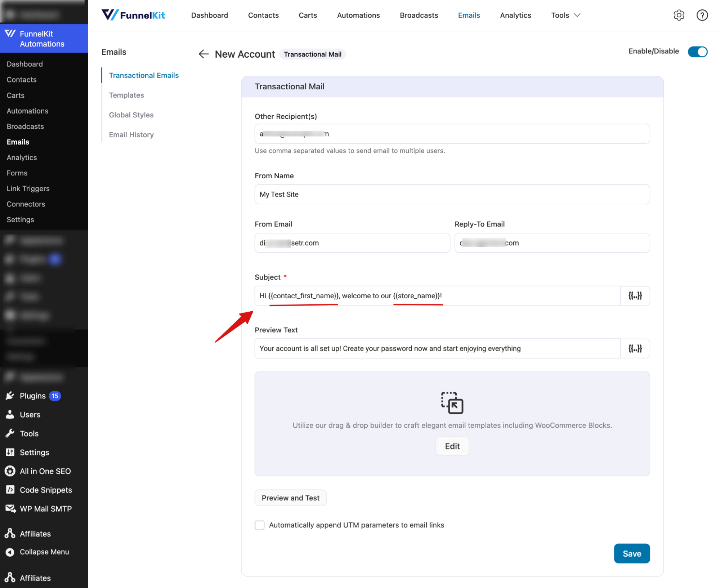Insert a merge tag into the Preview Text
Image resolution: width=720 pixels, height=588 pixels.
pyautogui.click(x=635, y=348)
